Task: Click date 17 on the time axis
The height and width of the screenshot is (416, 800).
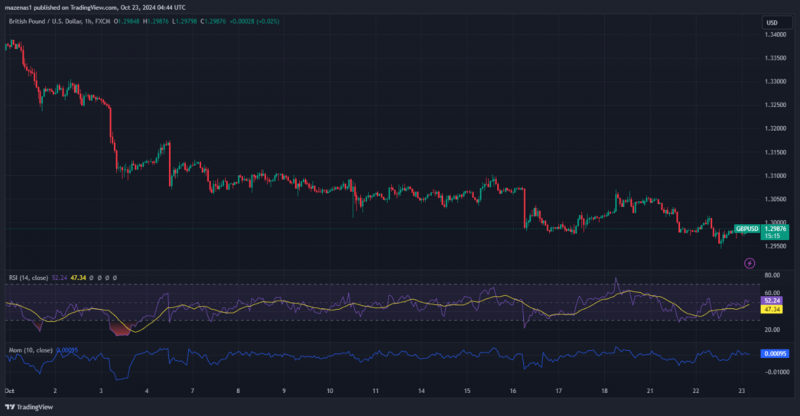Action: (559, 391)
